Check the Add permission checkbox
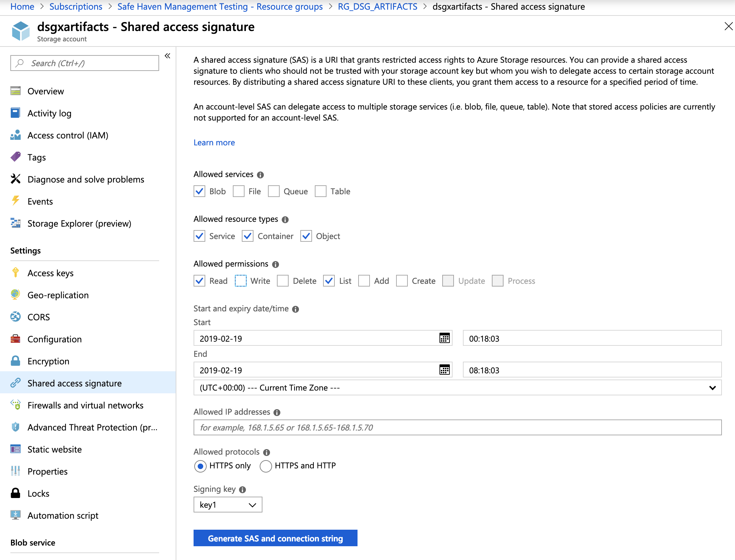This screenshot has width=735, height=560. tap(364, 281)
